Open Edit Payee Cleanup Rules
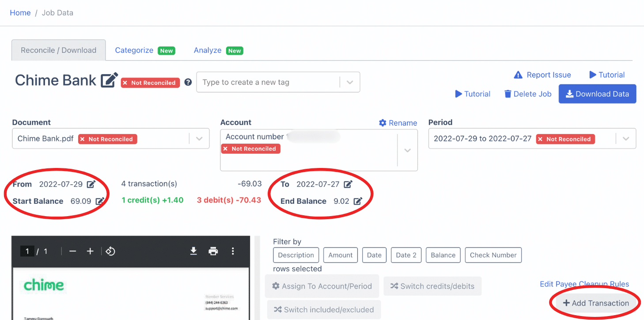 pyautogui.click(x=584, y=284)
